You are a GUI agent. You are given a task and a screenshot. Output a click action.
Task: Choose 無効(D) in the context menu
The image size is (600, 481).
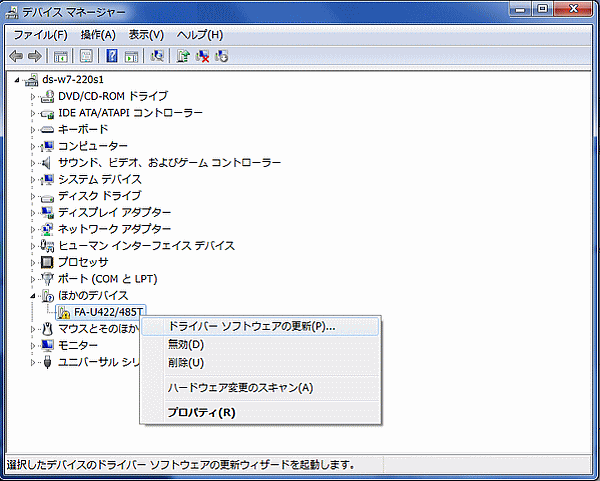coord(260,344)
